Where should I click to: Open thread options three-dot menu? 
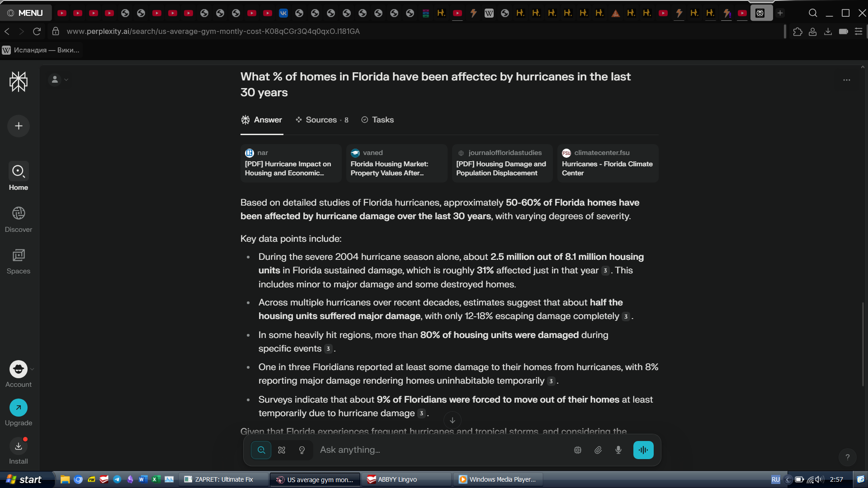pos(846,80)
